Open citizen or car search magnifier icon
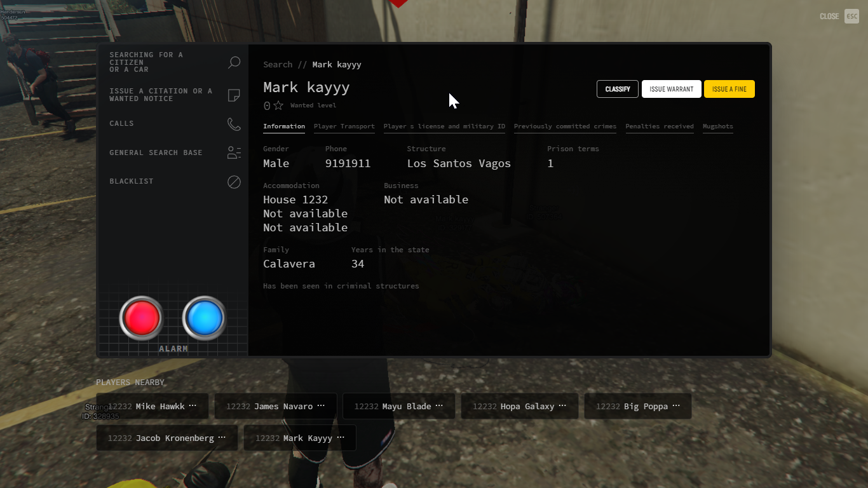This screenshot has height=488, width=868. 234,62
